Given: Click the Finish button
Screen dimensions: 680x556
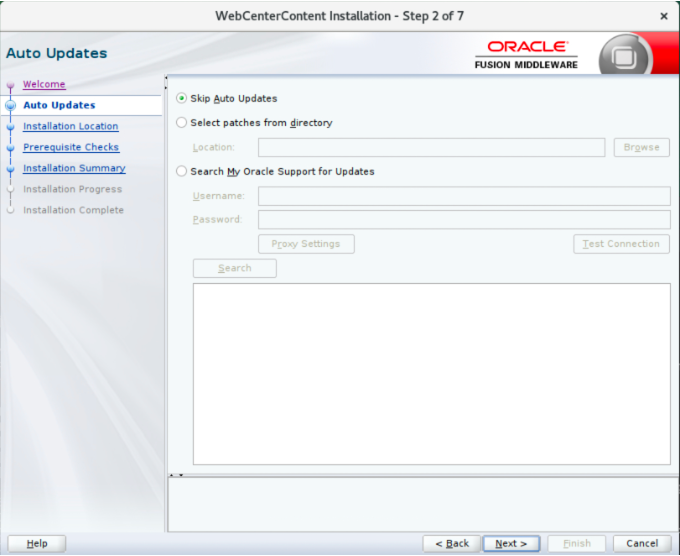Looking at the screenshot, I should (x=577, y=543).
